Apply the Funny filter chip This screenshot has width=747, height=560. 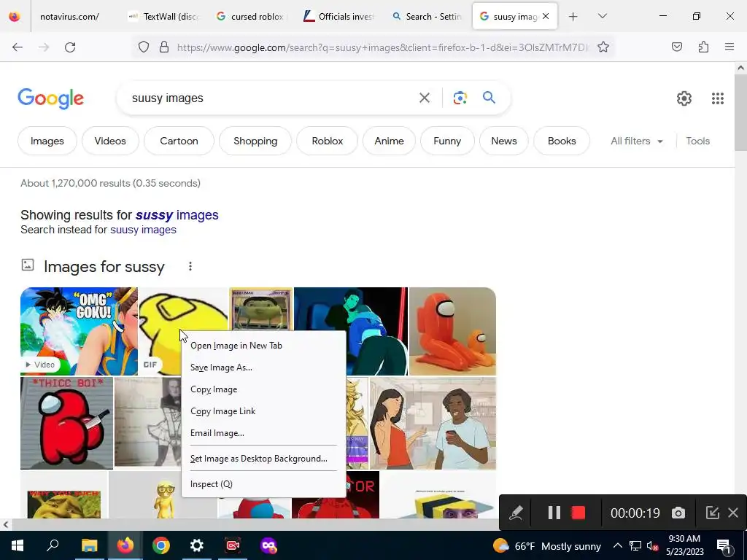(x=447, y=141)
